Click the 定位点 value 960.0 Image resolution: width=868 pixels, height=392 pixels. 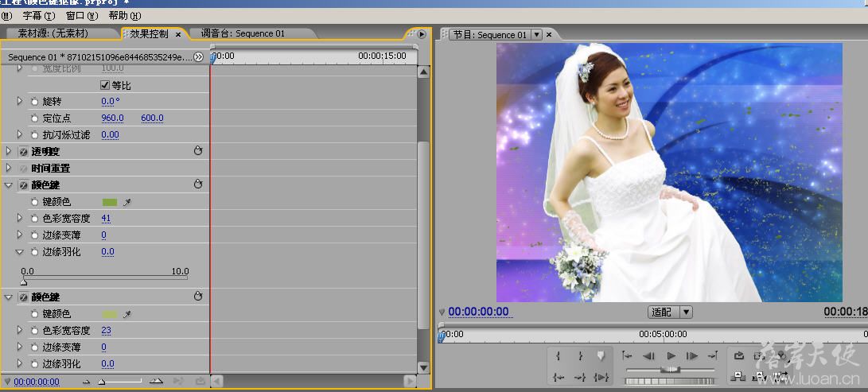tap(112, 118)
